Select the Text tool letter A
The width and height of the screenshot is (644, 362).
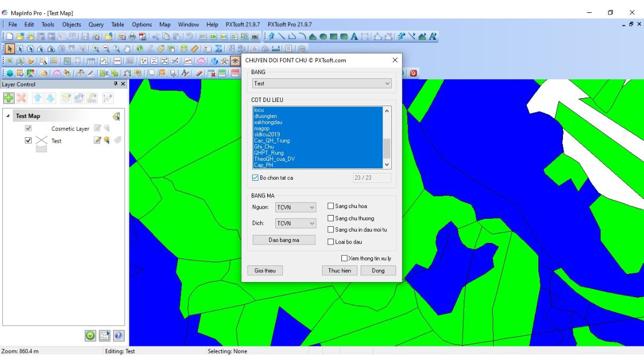[354, 36]
